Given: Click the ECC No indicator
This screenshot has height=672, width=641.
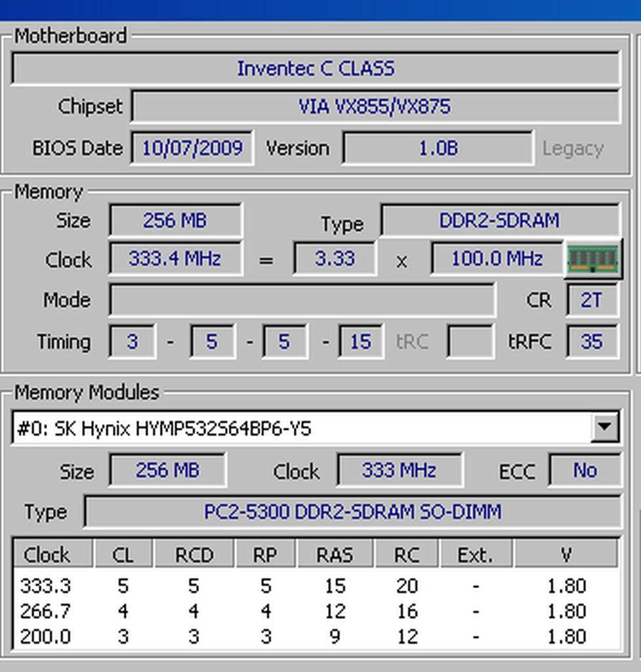Looking at the screenshot, I should [x=585, y=470].
